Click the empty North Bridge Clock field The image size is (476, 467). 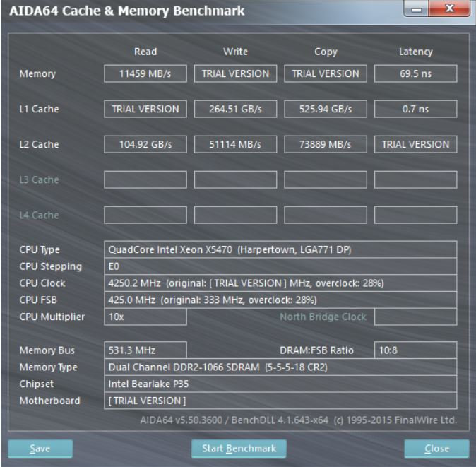(415, 317)
